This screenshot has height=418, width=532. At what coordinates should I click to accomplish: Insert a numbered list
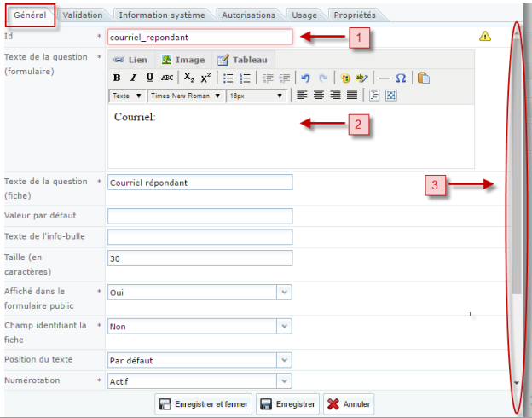pyautogui.click(x=245, y=78)
